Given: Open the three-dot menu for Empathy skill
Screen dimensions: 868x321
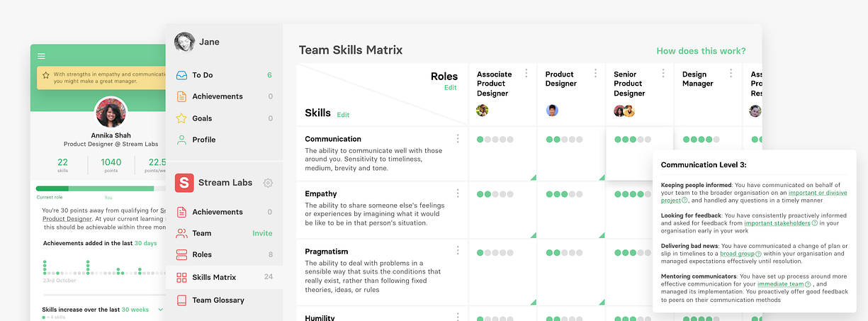Looking at the screenshot, I should pyautogui.click(x=458, y=193).
